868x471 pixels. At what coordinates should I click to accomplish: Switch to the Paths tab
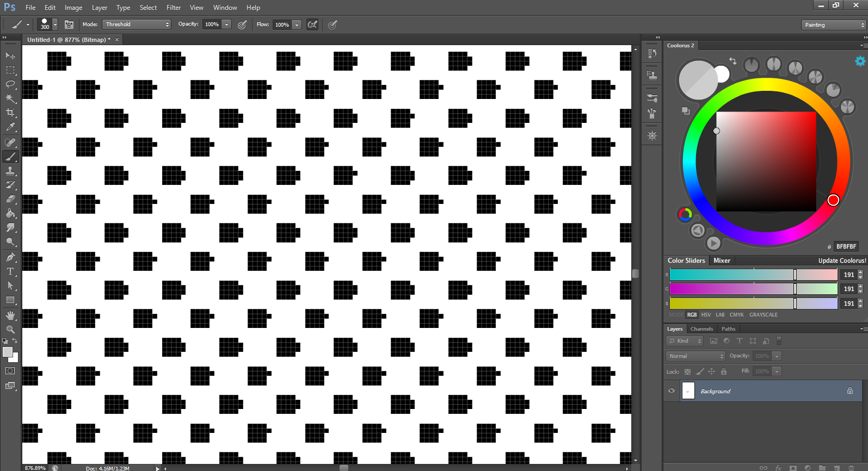coord(728,329)
